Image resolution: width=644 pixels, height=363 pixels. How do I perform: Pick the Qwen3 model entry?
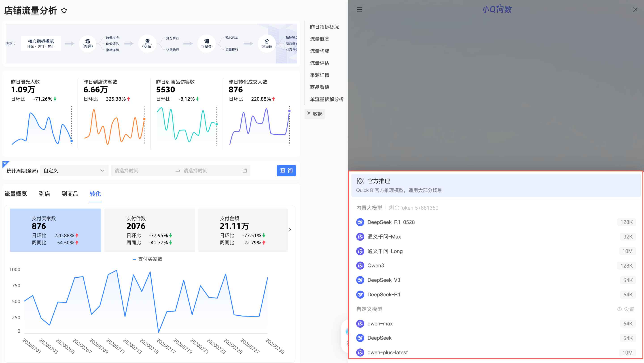coord(375,266)
